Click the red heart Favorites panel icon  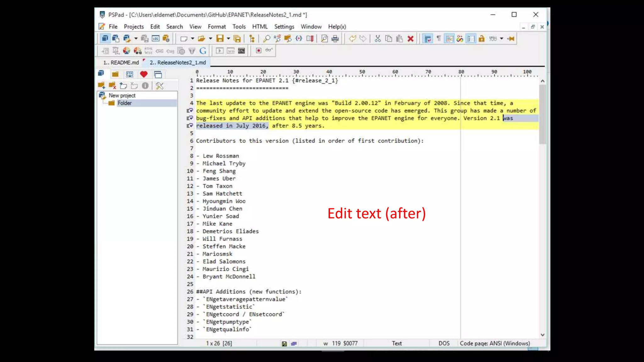coord(144,74)
